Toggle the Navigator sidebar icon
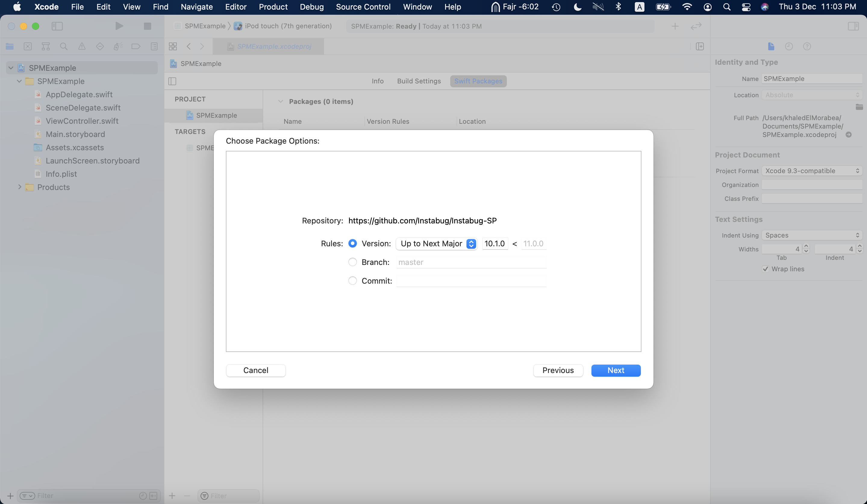 click(x=57, y=26)
